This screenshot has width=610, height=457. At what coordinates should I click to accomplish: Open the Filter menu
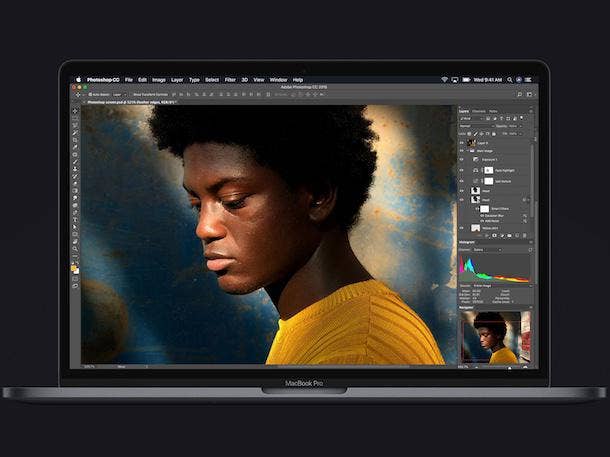(x=230, y=79)
